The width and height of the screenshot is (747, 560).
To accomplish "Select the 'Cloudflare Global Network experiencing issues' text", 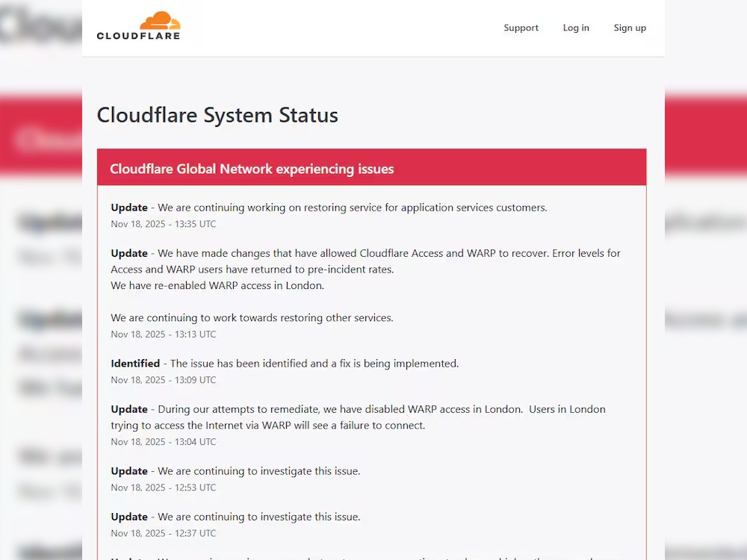I will (251, 169).
